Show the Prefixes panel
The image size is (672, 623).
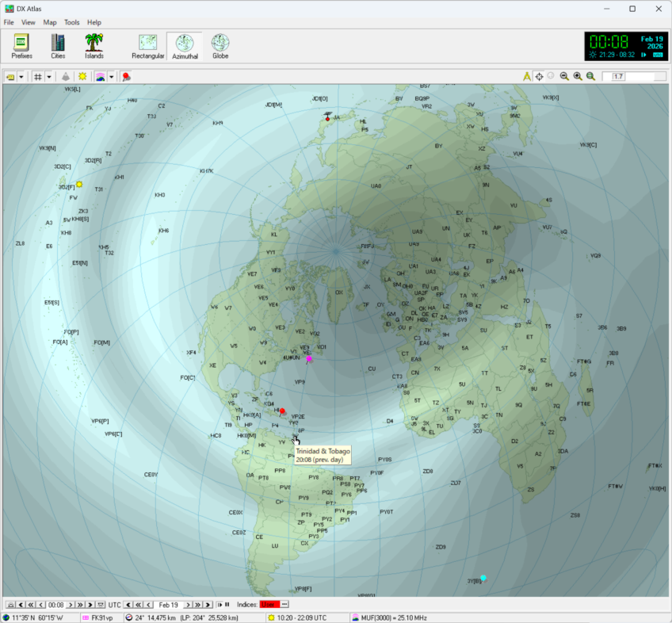(21, 45)
